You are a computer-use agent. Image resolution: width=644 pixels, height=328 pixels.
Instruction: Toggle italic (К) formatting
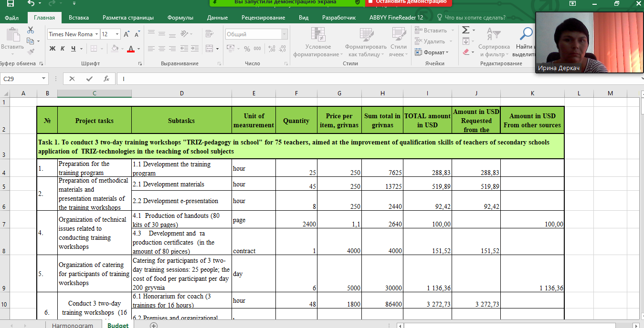63,49
